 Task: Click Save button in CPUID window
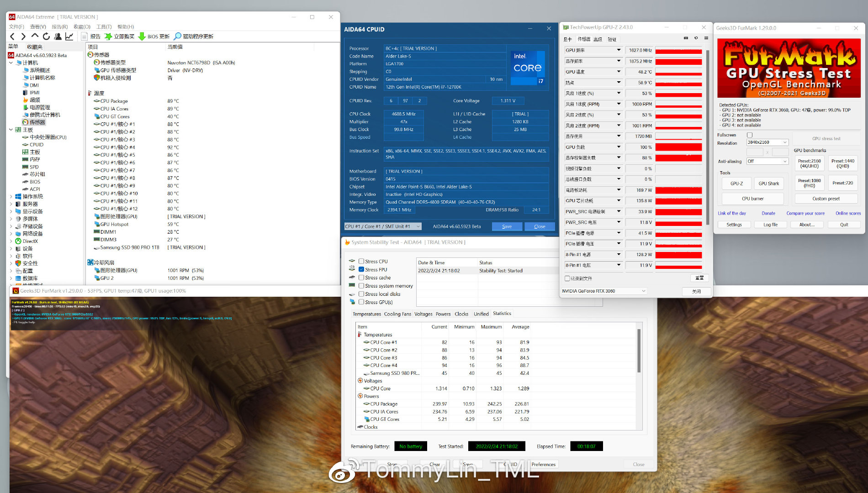tap(507, 226)
